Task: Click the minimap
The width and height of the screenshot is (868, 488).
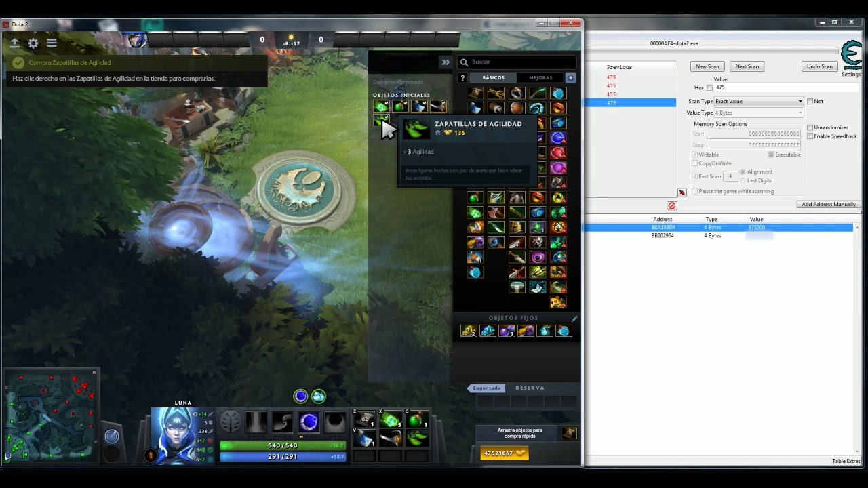Action: point(50,415)
